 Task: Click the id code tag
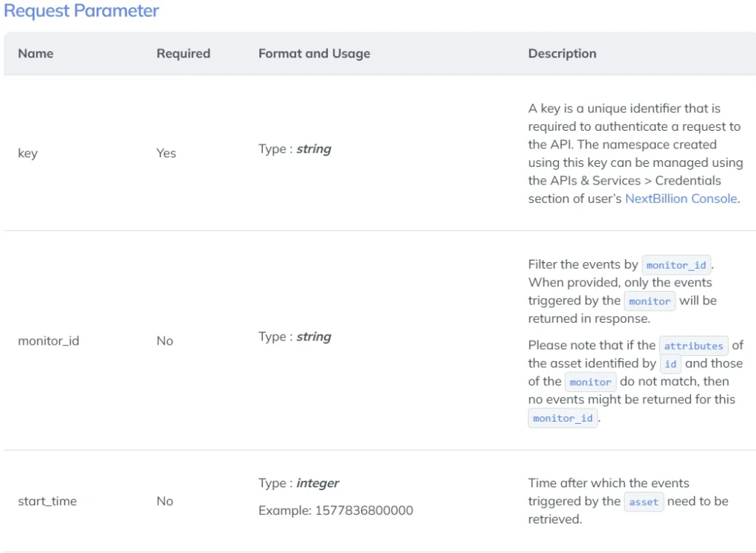pos(670,363)
